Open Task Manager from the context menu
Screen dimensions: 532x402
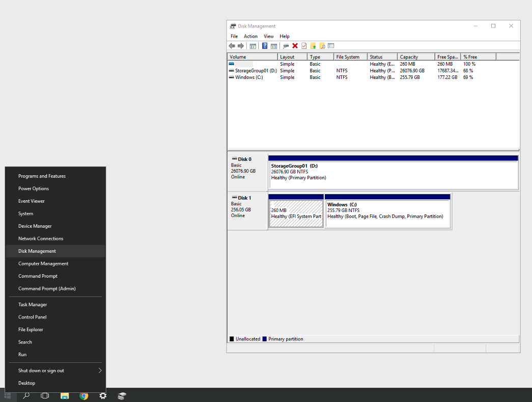33,304
